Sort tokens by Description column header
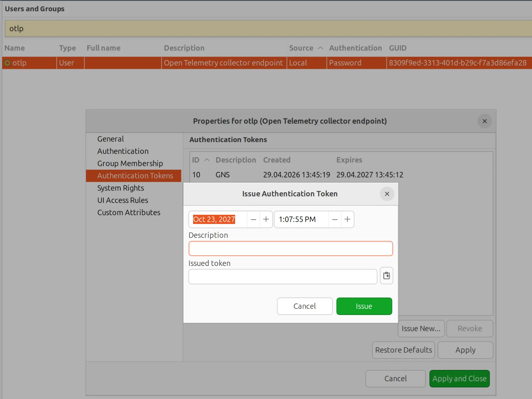 pos(236,160)
